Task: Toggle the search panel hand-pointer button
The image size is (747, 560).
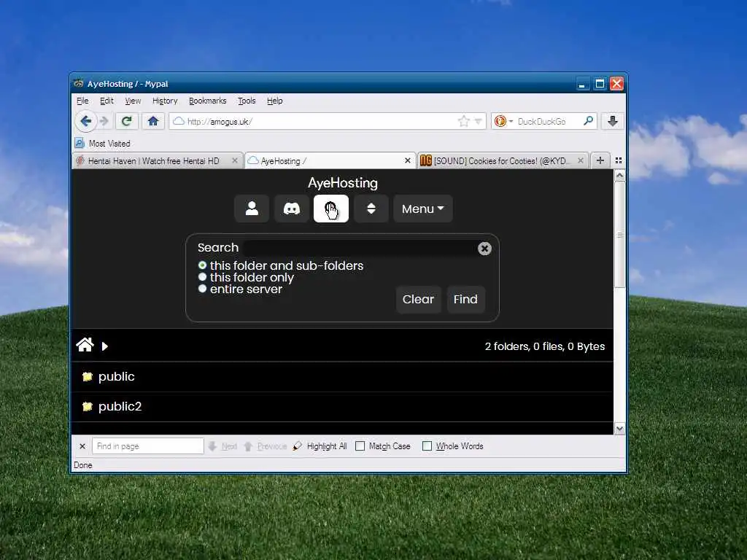Action: pos(331,209)
